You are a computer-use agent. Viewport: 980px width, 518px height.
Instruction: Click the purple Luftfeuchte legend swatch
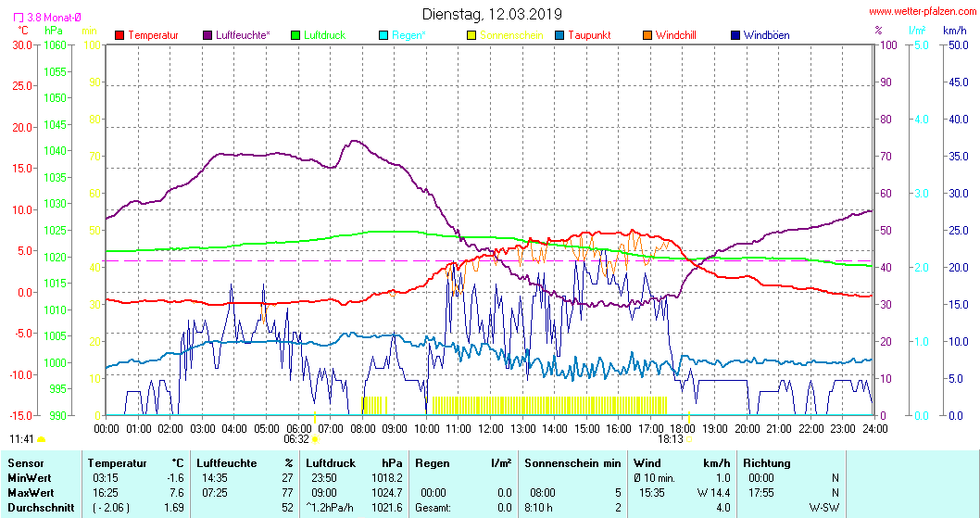coord(207,35)
